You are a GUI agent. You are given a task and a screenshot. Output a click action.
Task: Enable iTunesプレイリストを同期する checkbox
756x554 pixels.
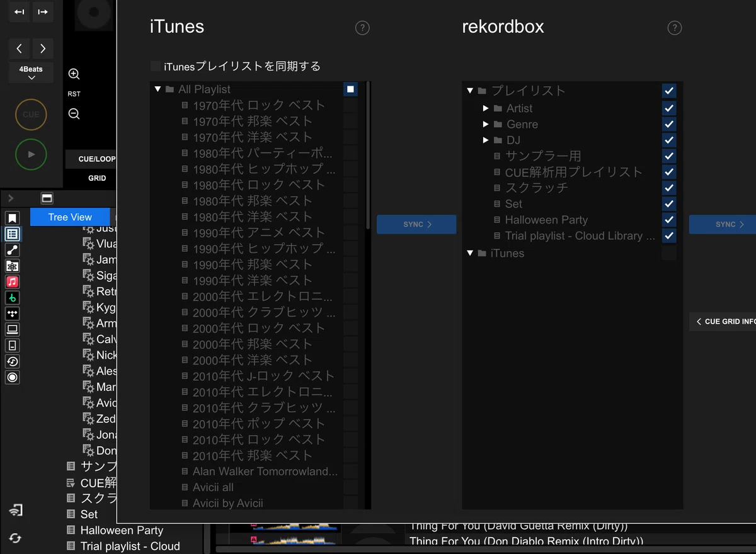tap(156, 66)
